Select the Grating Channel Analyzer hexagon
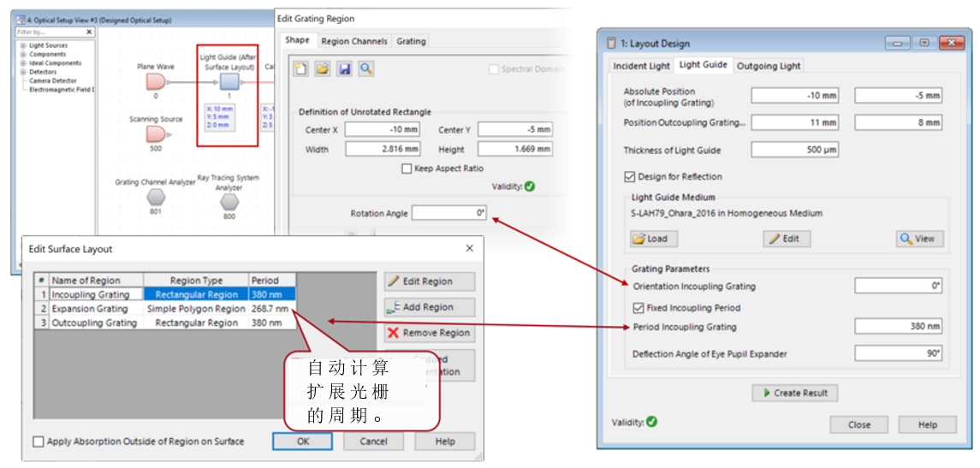Screen dimensions: 980x468 156,198
